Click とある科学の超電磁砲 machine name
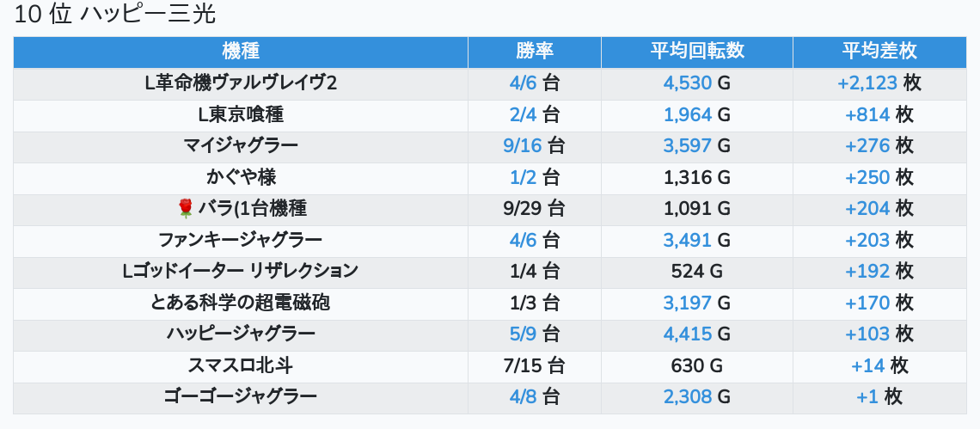This screenshot has height=429, width=980. (241, 303)
